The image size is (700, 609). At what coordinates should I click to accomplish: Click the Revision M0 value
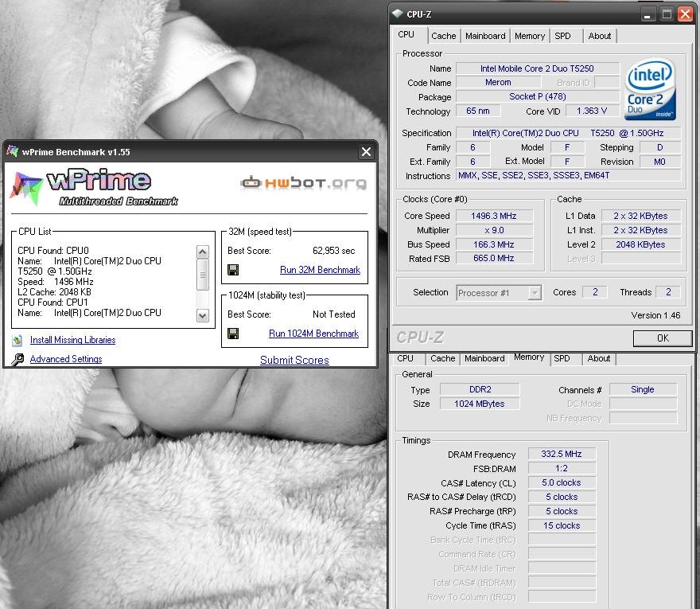pos(659,162)
